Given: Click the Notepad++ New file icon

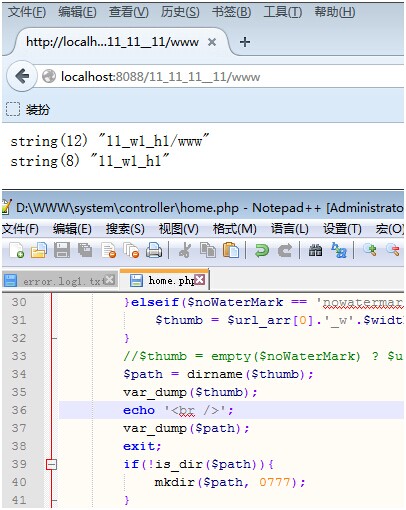Looking at the screenshot, I should (16, 250).
